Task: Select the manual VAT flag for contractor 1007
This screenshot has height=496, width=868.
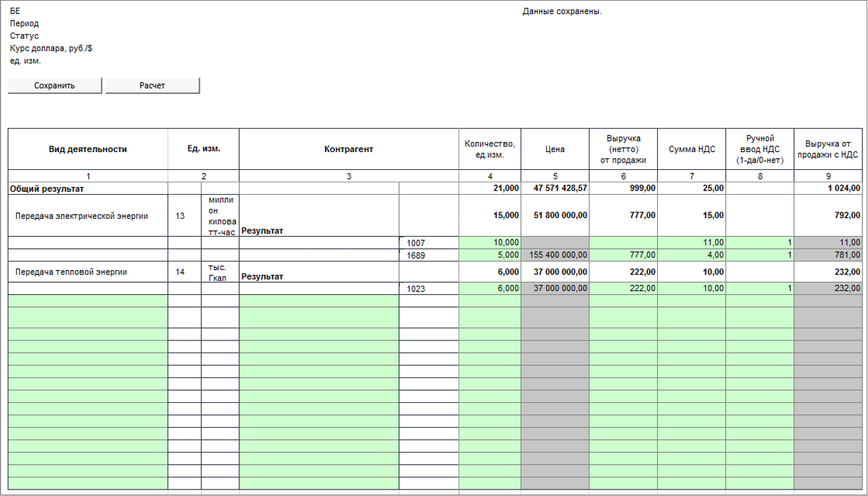Action: 759,242
